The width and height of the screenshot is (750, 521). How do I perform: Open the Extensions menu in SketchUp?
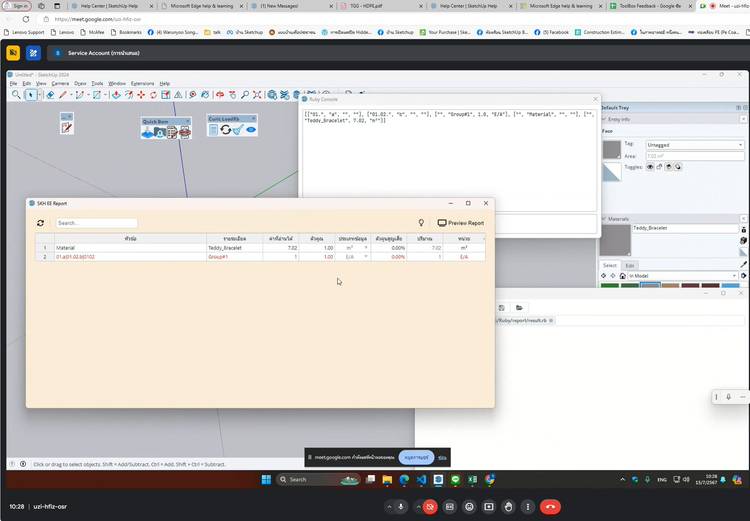[x=143, y=83]
